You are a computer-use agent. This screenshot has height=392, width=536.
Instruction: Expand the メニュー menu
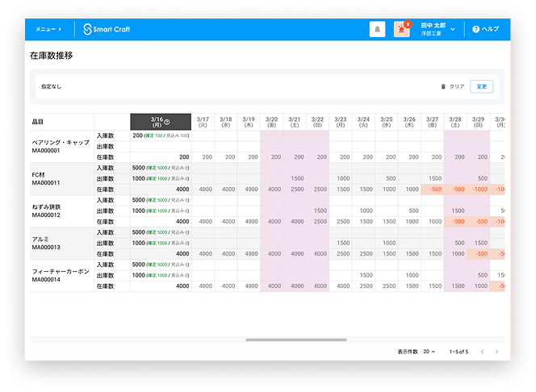[x=48, y=29]
